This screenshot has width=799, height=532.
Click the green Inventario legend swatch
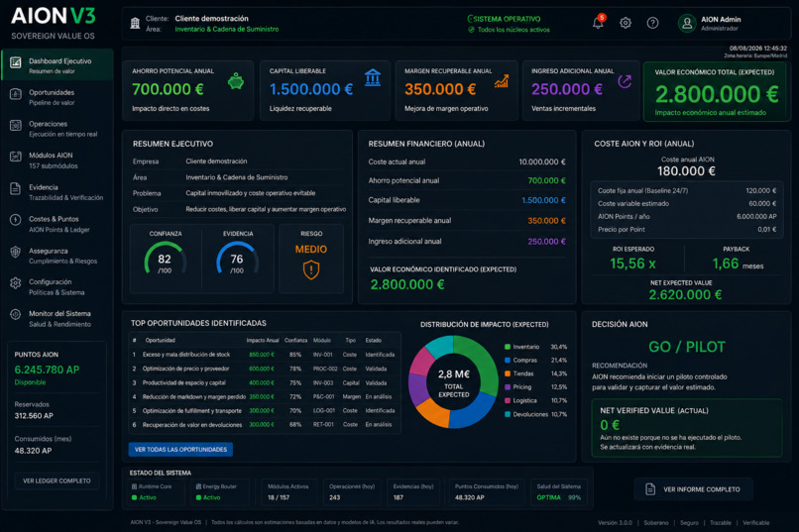coord(508,347)
